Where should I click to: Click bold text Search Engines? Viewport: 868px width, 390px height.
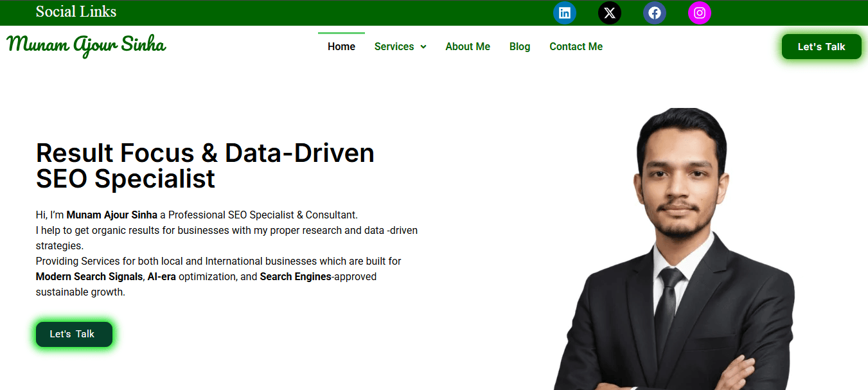(x=296, y=277)
